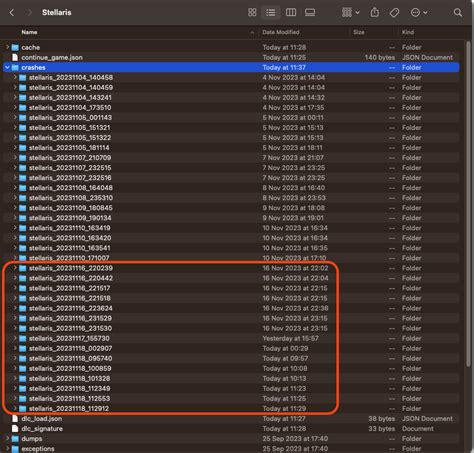Image resolution: width=474 pixels, height=453 pixels.
Task: Click folder icon of stellaris_20231107_210709
Action: click(23, 158)
